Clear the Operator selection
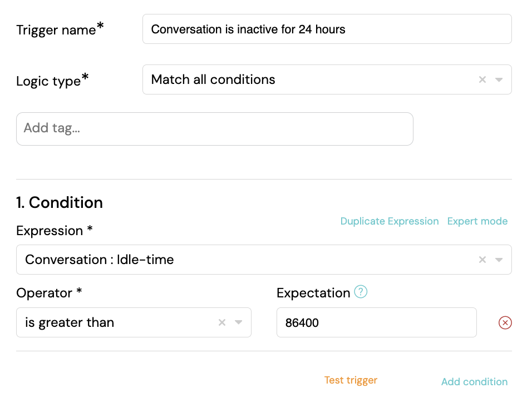Viewport: 532px width, 398px height. pos(222,322)
